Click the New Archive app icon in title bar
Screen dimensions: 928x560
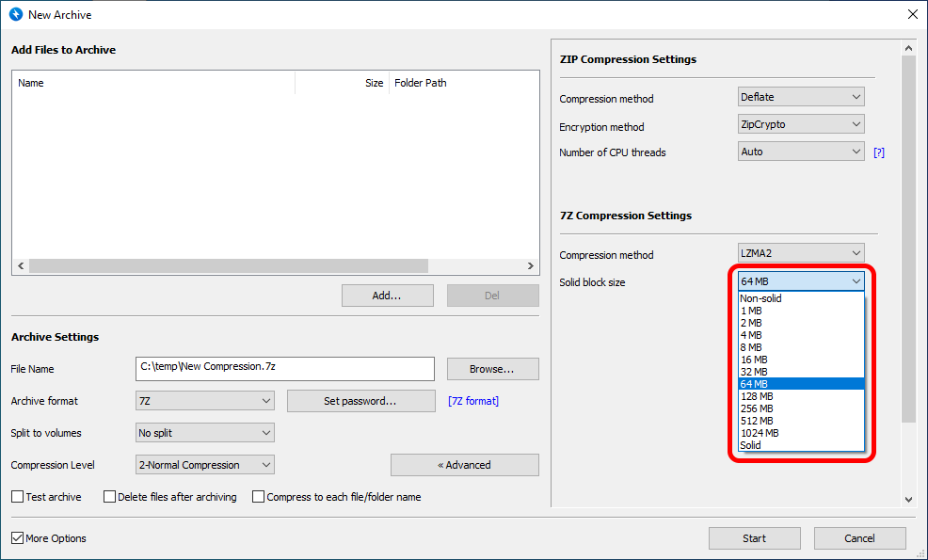[15, 15]
